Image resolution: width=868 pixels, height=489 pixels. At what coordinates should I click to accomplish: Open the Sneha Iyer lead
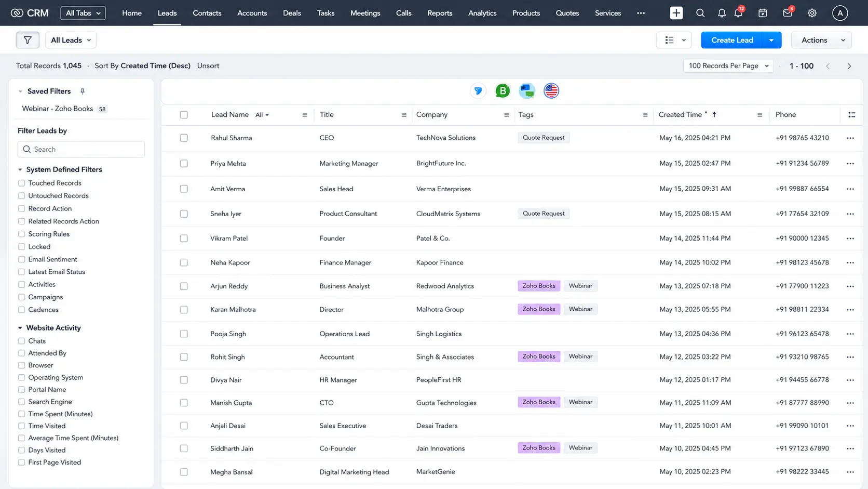point(226,214)
